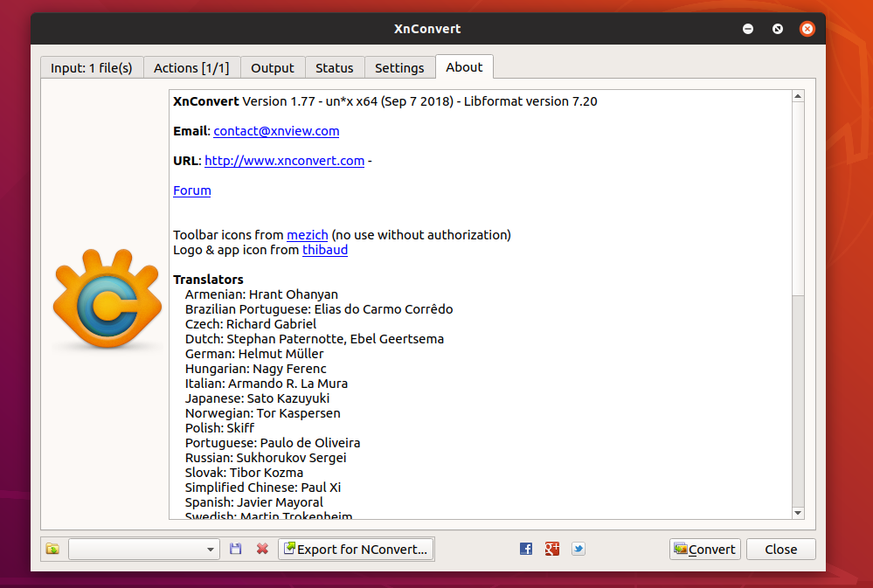Click the XnConvert logo image
This screenshot has height=588, width=873.
point(107,299)
